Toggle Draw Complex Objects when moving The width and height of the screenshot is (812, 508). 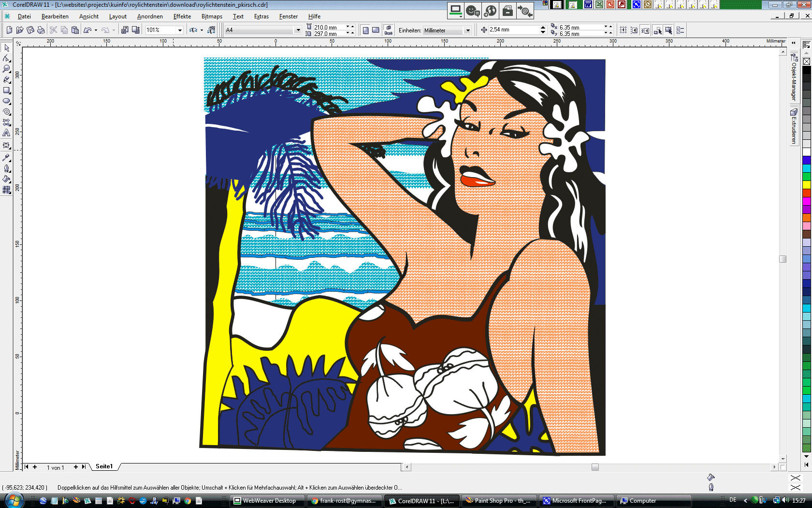coord(658,30)
